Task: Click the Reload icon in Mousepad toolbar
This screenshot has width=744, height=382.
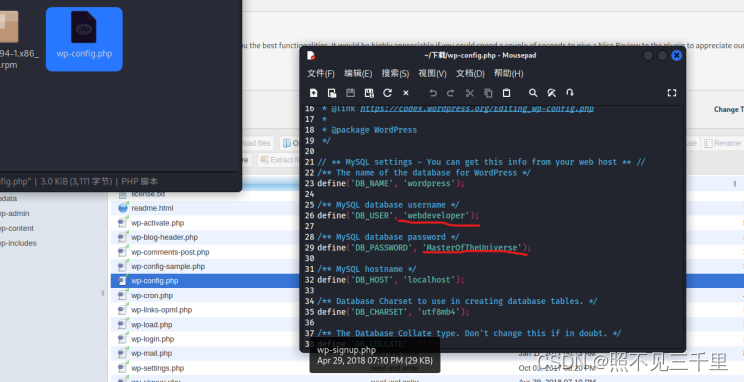Action: tap(388, 93)
